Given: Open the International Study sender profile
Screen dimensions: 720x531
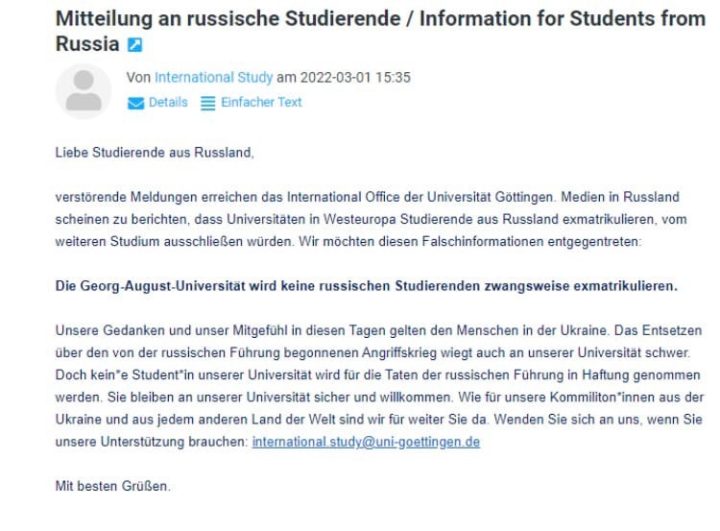Looking at the screenshot, I should coord(214,77).
